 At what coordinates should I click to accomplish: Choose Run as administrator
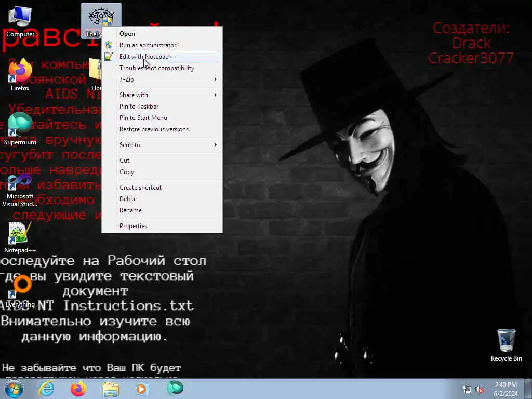pyautogui.click(x=162, y=45)
